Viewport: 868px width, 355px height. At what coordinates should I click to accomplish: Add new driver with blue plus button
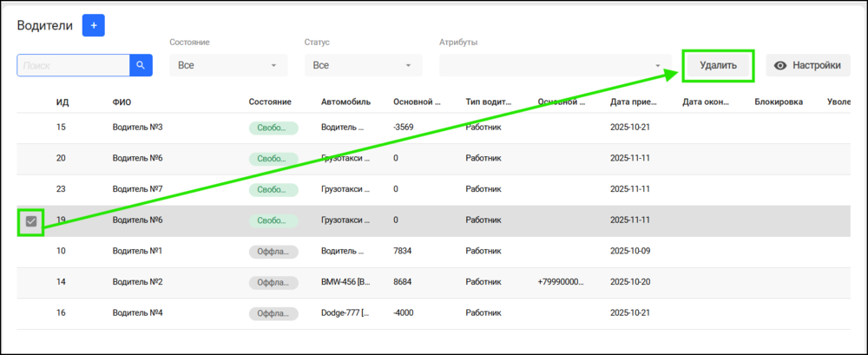(x=94, y=25)
